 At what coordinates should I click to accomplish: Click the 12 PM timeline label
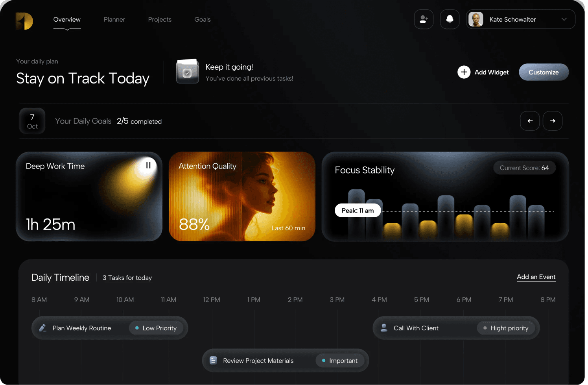(x=212, y=300)
